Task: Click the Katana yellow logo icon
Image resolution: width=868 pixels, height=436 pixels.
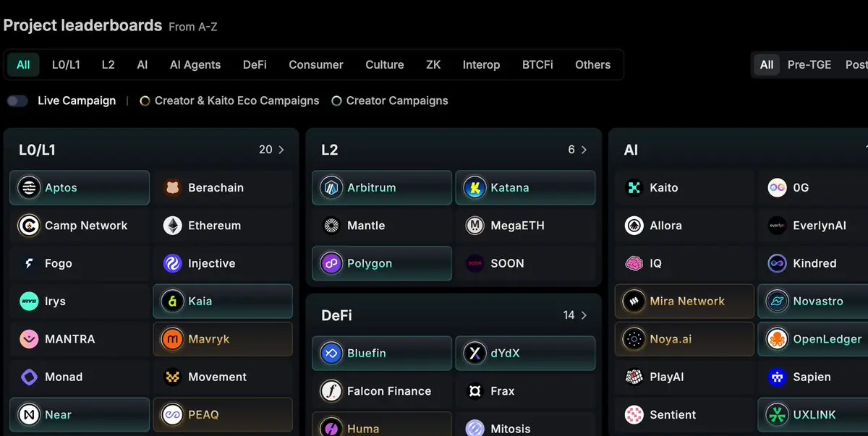Action: [x=475, y=187]
